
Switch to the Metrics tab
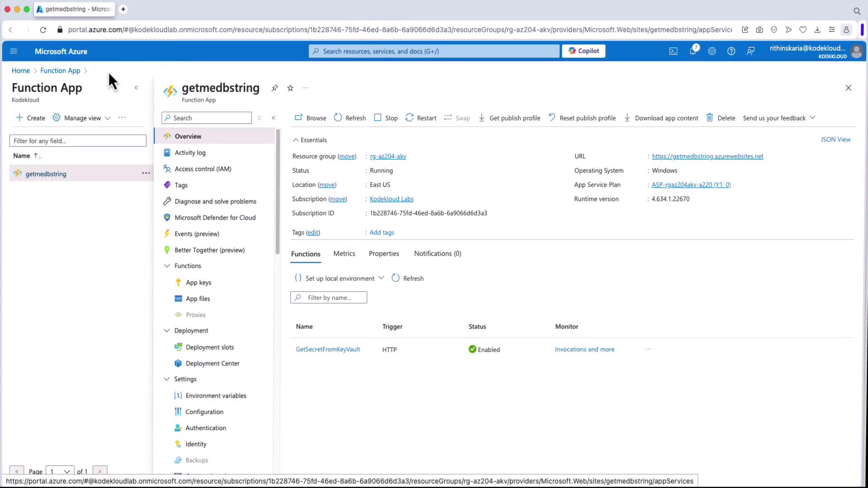tap(344, 253)
